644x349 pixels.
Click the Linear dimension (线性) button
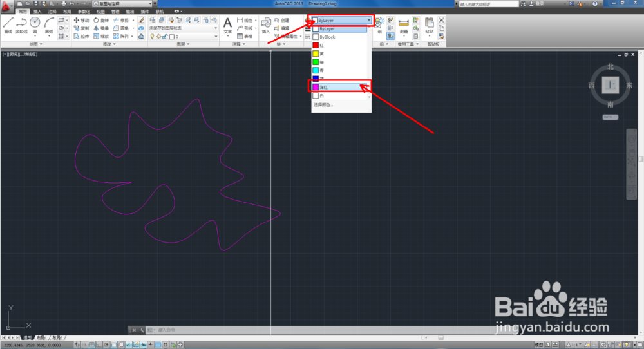click(x=245, y=20)
